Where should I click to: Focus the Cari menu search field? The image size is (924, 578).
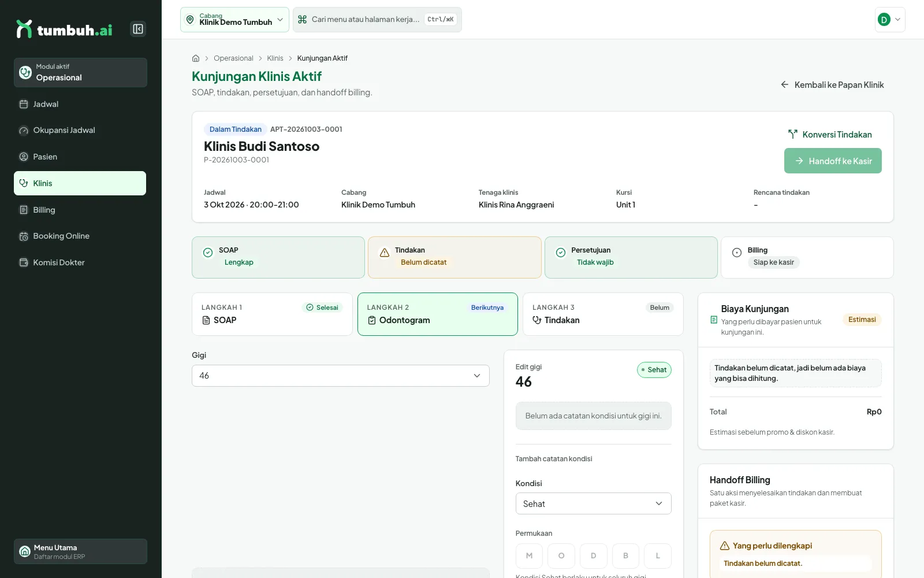pyautogui.click(x=377, y=20)
